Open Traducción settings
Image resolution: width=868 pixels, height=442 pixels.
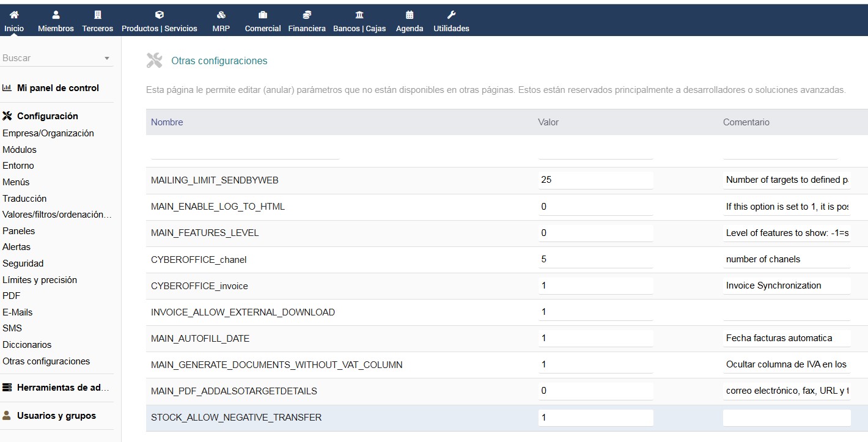coord(24,199)
